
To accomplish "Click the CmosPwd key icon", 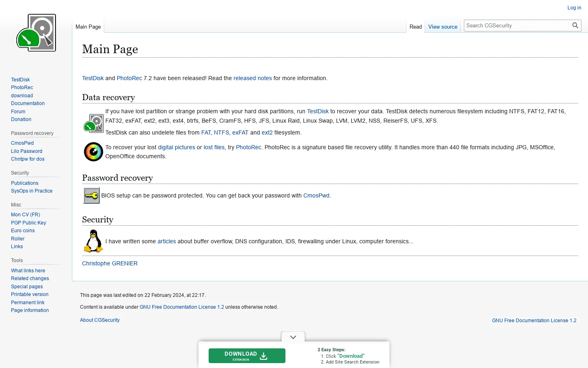I will (91, 195).
